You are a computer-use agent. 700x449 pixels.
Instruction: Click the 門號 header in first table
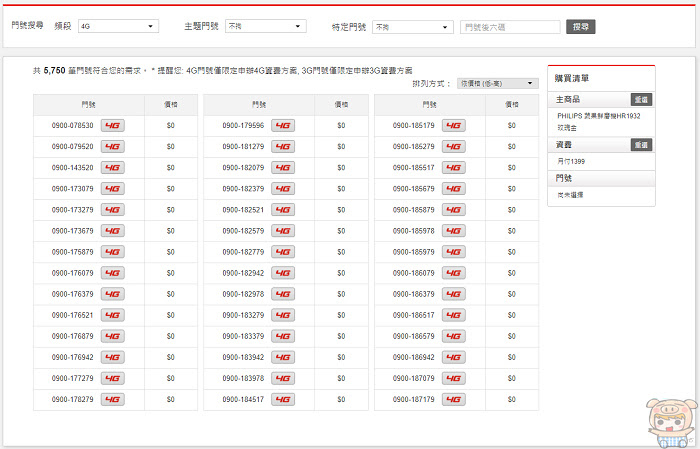tap(88, 104)
